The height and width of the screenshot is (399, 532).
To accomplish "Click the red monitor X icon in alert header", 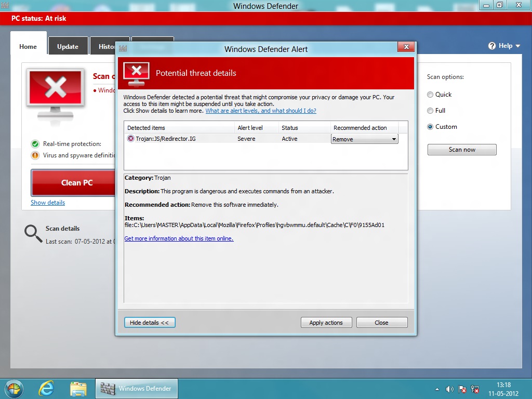I will click(x=137, y=74).
